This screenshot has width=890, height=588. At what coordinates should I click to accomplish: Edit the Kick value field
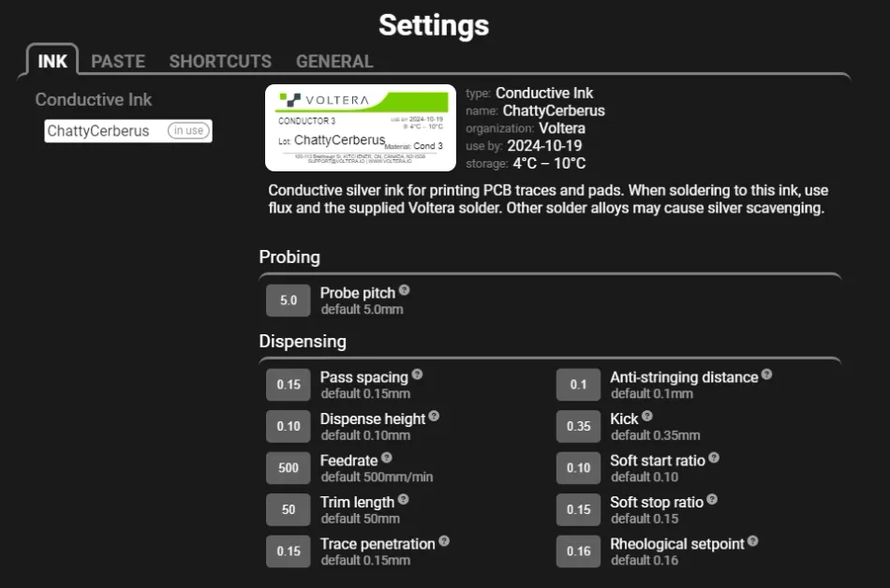579,426
